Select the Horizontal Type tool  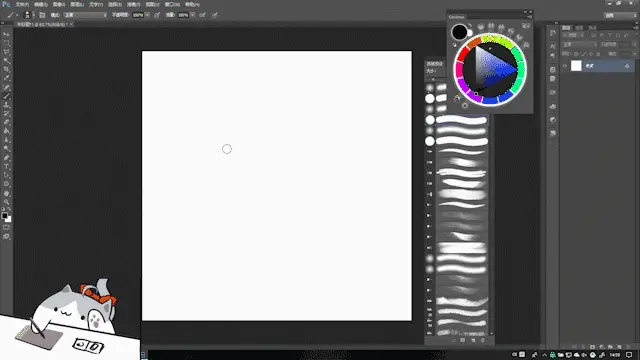7,167
